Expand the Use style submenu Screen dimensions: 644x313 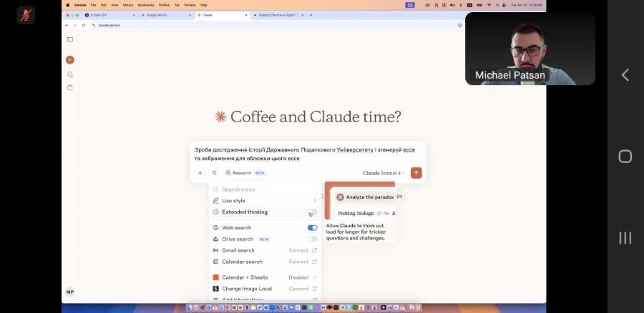click(x=314, y=201)
